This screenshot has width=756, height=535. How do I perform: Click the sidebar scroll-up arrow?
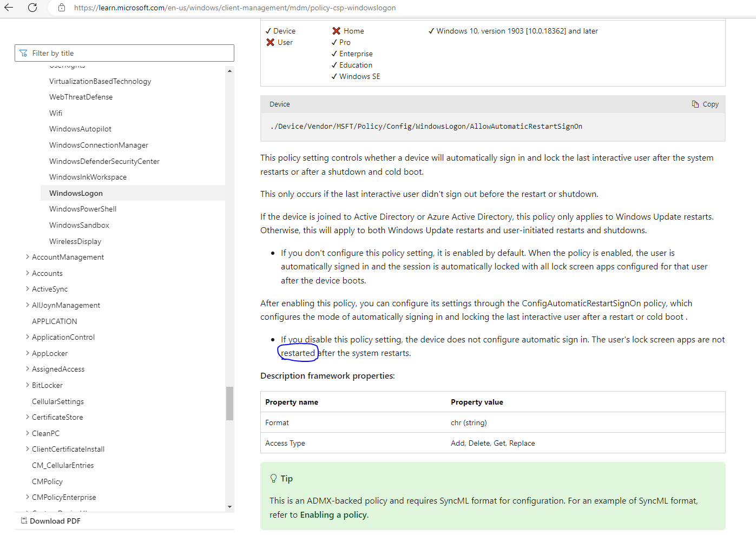click(229, 70)
